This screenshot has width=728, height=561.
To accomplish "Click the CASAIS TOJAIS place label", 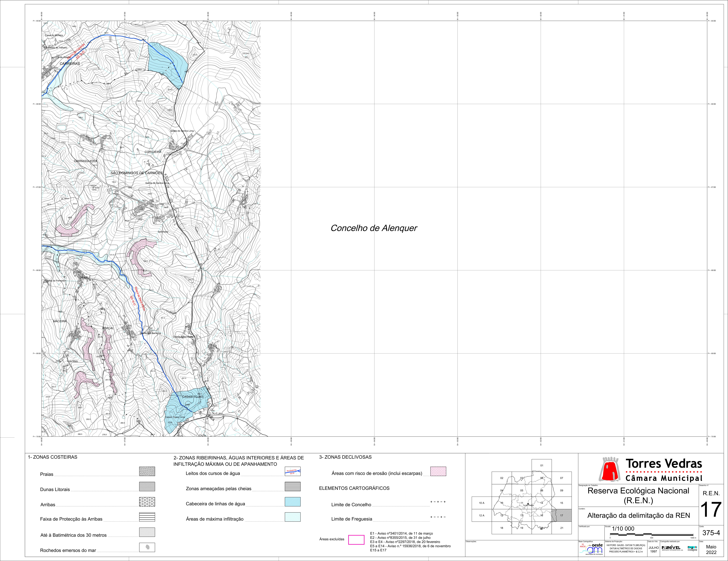I will click(193, 397).
